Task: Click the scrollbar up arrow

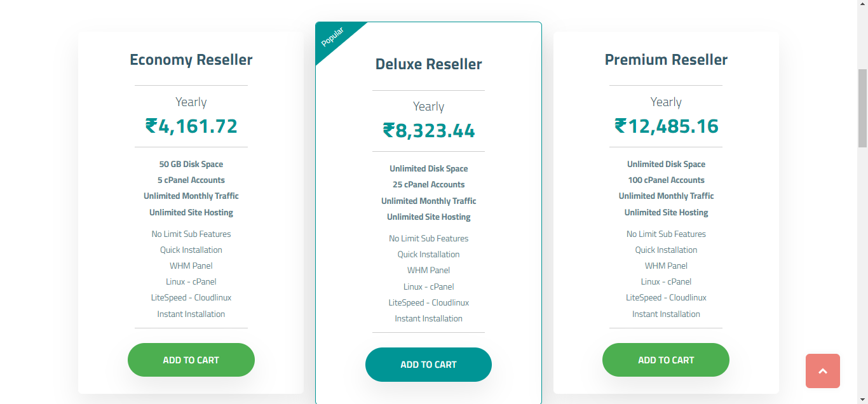Action: pyautogui.click(x=863, y=5)
